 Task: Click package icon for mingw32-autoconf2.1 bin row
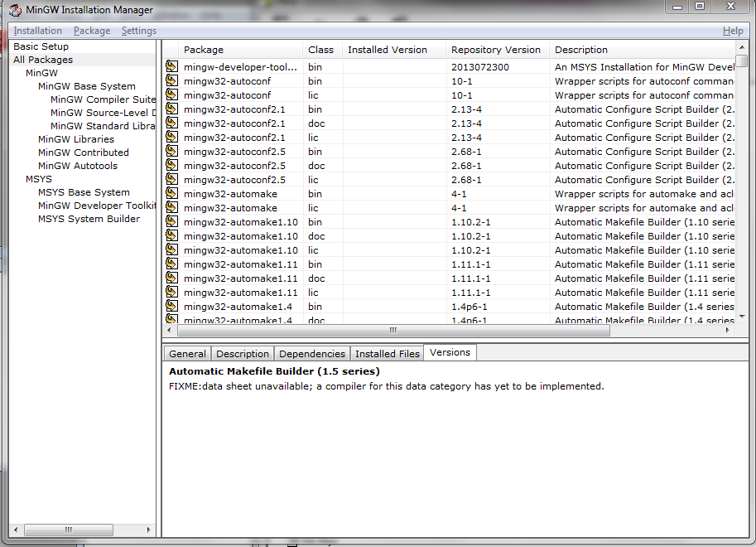click(171, 108)
